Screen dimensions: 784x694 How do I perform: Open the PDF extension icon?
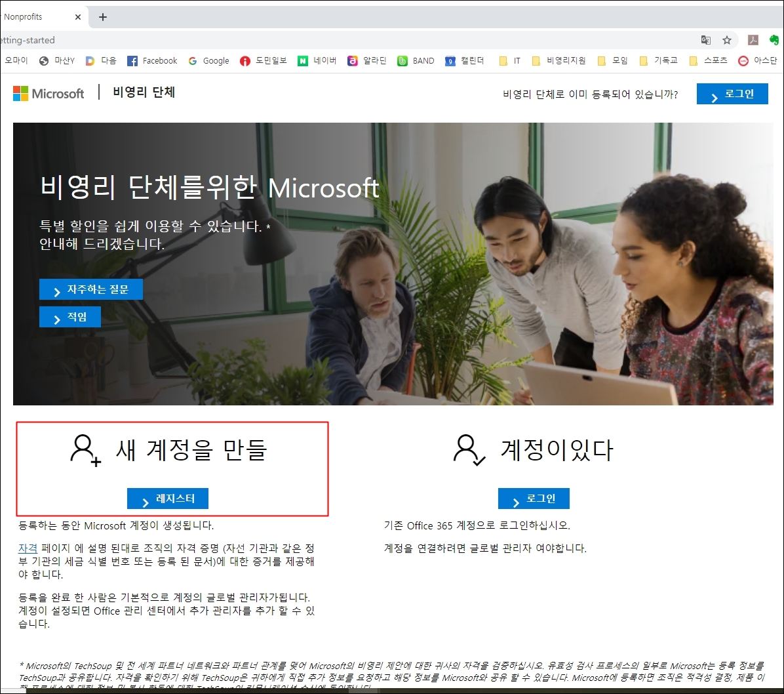(x=753, y=40)
